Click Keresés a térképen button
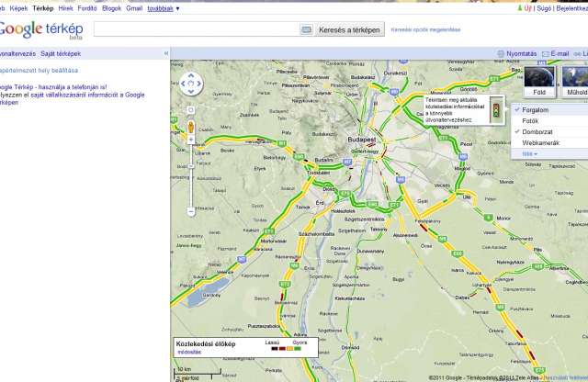588x382 pixels. [x=349, y=29]
